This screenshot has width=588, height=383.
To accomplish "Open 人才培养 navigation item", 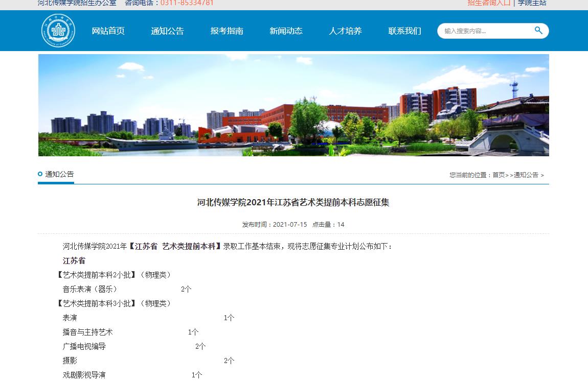I will [345, 31].
